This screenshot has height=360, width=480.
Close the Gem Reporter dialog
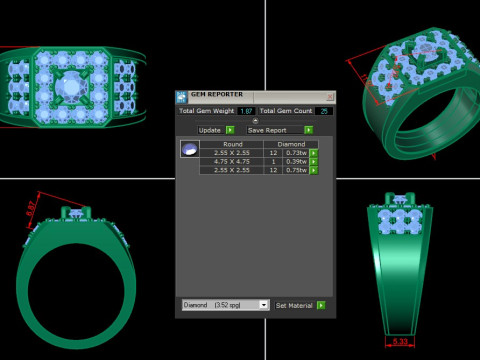330,97
